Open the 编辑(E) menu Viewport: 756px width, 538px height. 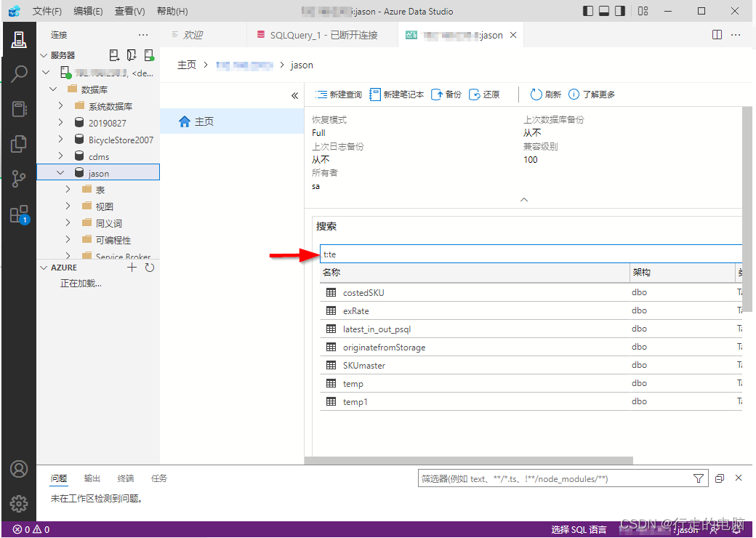(88, 11)
